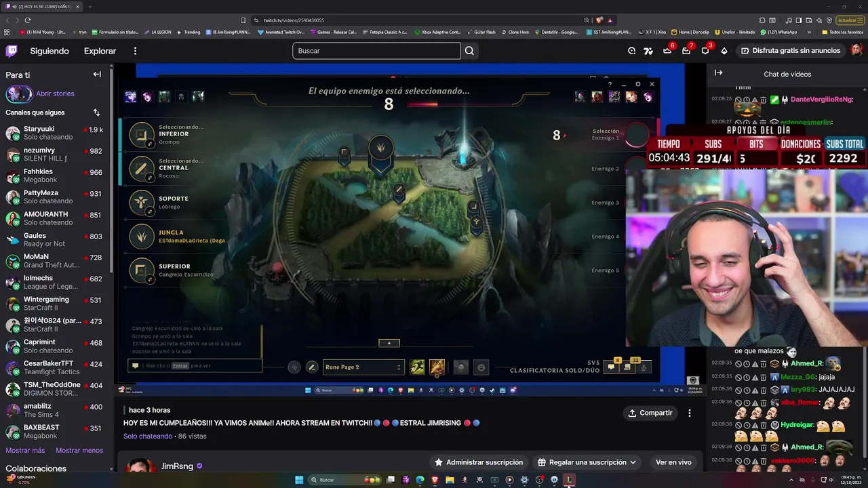This screenshot has width=868, height=488.
Task: Sort the followed channels list
Action: pos(96,113)
